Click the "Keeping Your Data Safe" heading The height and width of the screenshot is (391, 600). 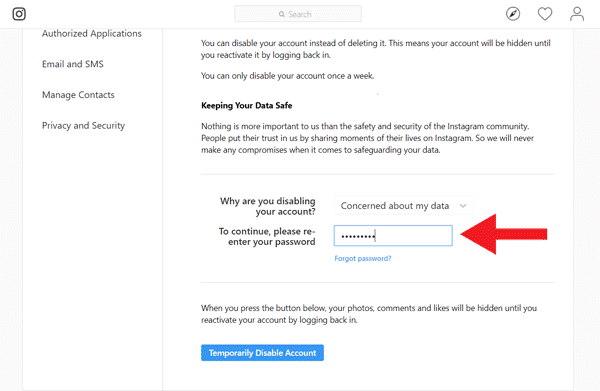click(x=247, y=105)
